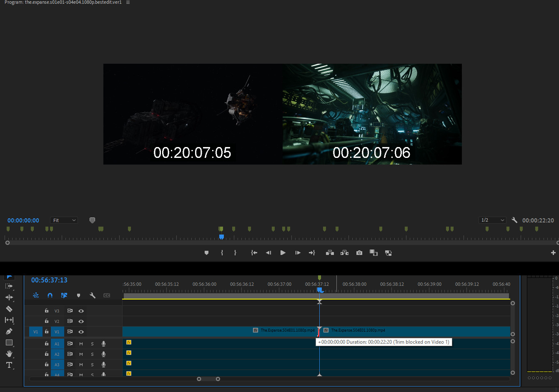Select the Hand tool
The width and height of the screenshot is (559, 392).
[9, 354]
